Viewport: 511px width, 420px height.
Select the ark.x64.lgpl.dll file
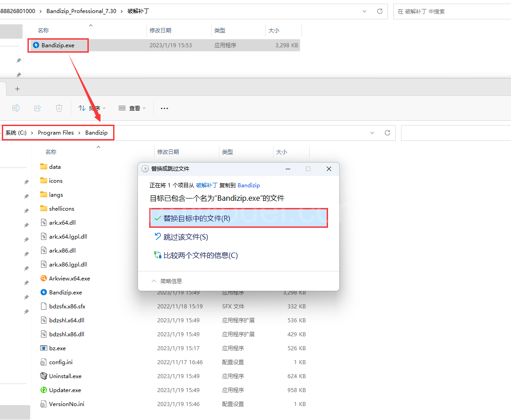tap(64, 237)
